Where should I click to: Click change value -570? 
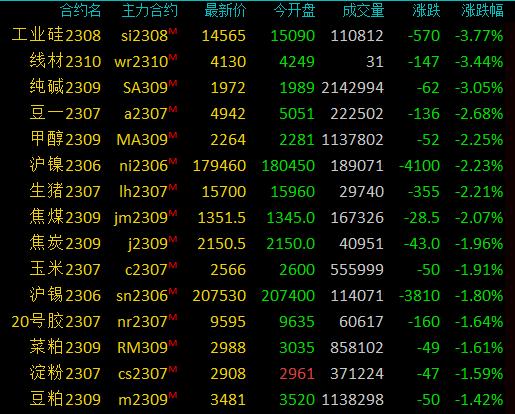[x=424, y=36]
